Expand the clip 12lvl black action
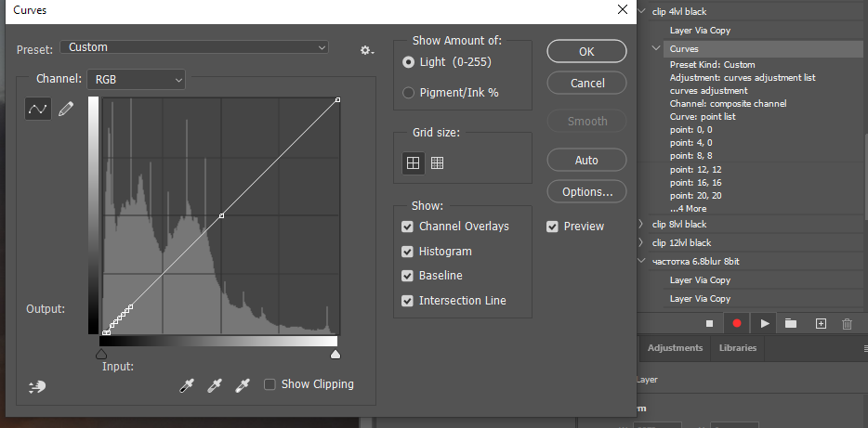Viewport: 868px width, 428px height. pyautogui.click(x=641, y=242)
